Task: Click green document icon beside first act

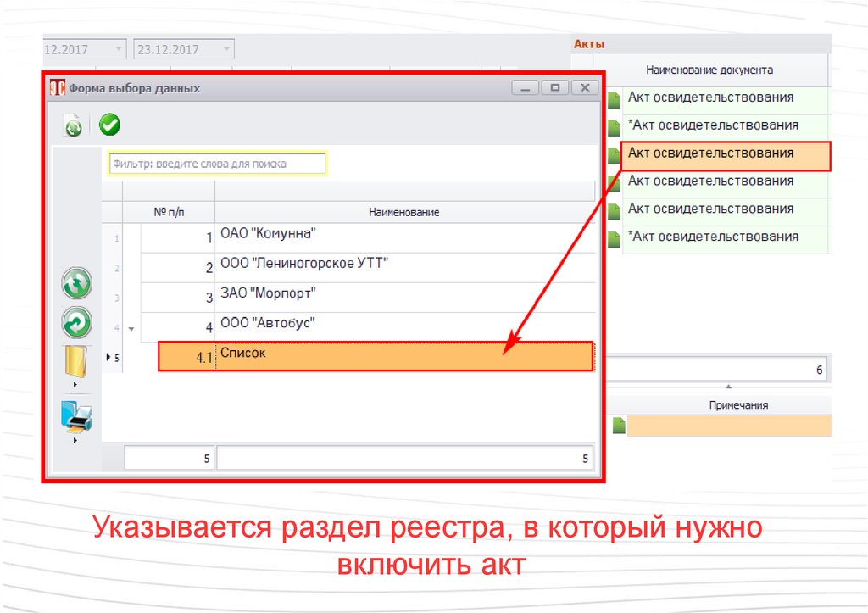Action: [x=614, y=101]
